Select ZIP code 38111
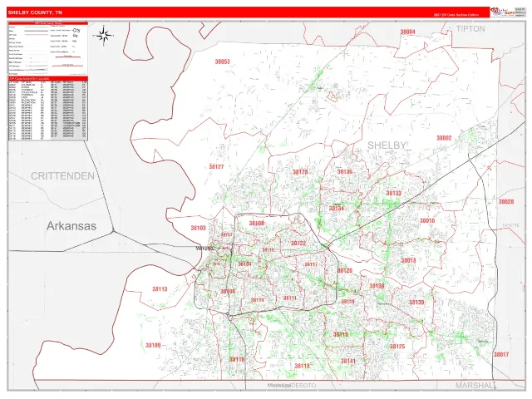The width and height of the screenshot is (532, 399). coord(290,298)
